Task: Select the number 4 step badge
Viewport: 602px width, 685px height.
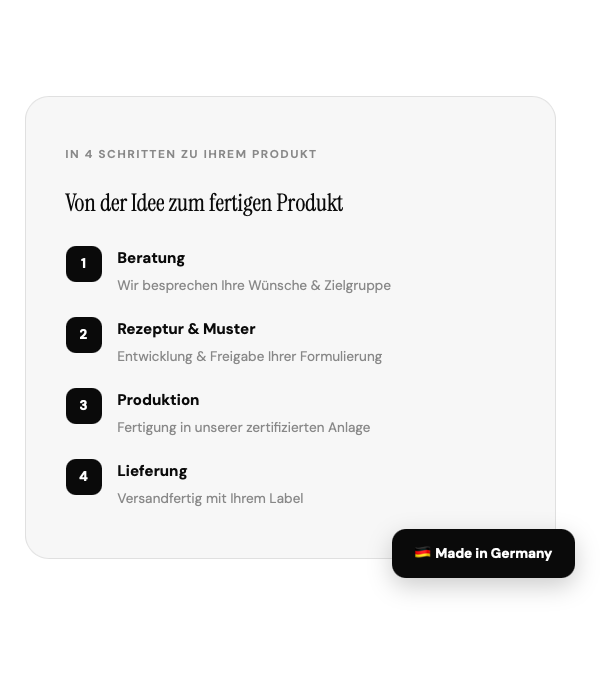Action: [84, 477]
